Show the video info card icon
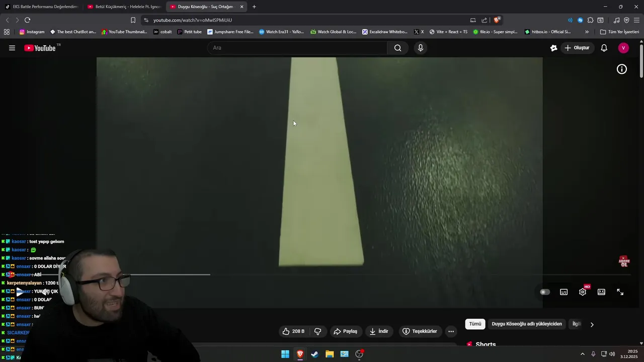Viewport: 644px width, 362px height. click(622, 69)
